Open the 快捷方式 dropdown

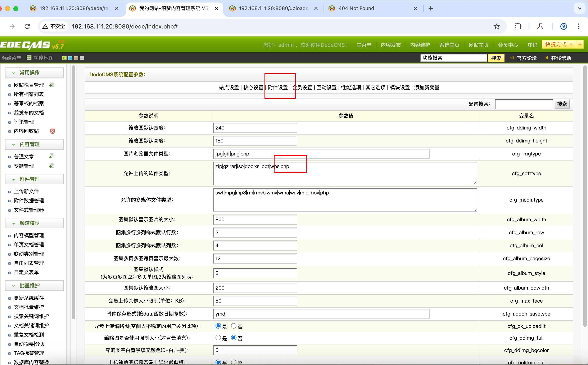pos(559,44)
